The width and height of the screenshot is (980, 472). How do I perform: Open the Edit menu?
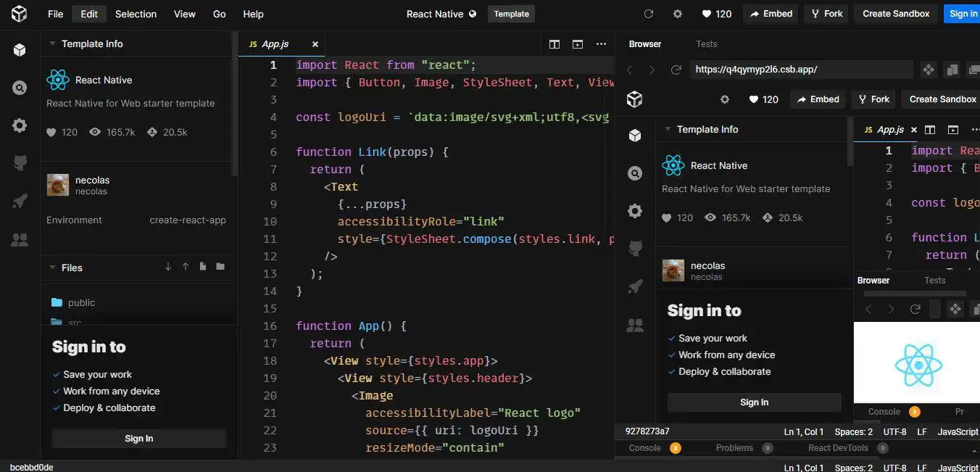[89, 14]
